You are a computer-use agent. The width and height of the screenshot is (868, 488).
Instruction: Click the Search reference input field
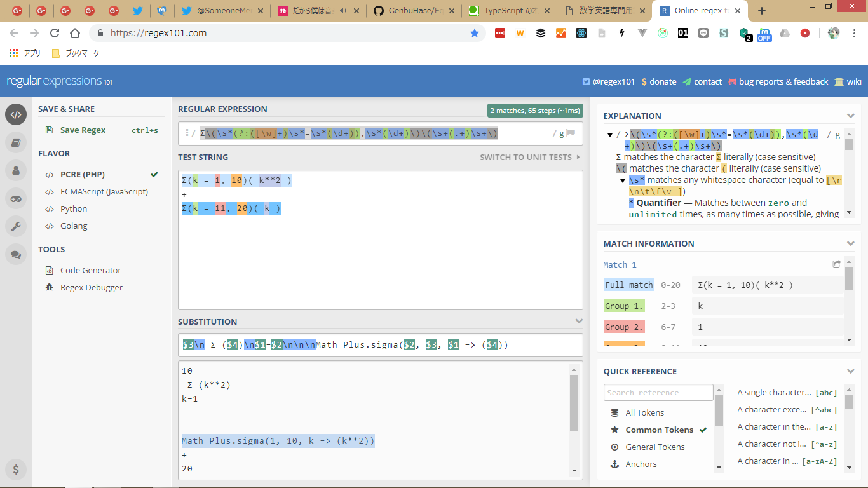(x=658, y=393)
